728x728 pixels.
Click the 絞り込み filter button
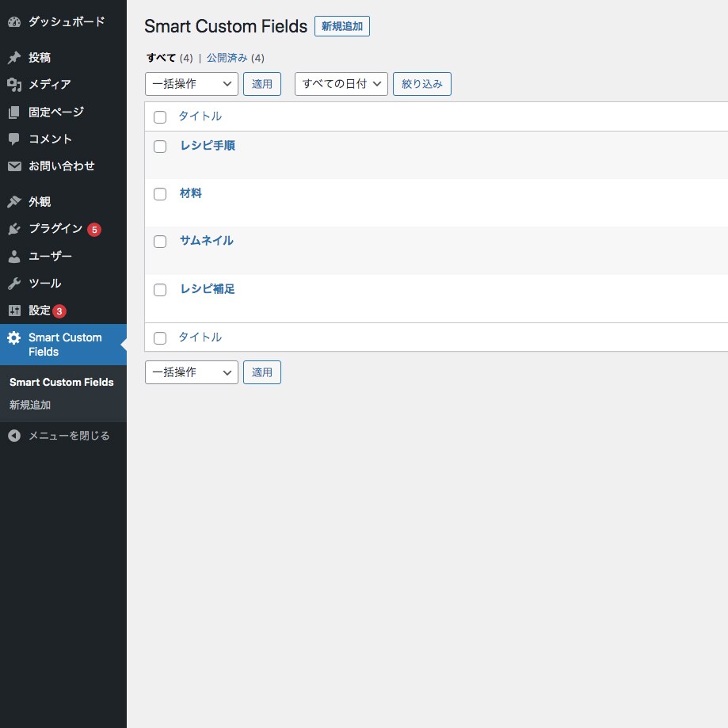(422, 84)
